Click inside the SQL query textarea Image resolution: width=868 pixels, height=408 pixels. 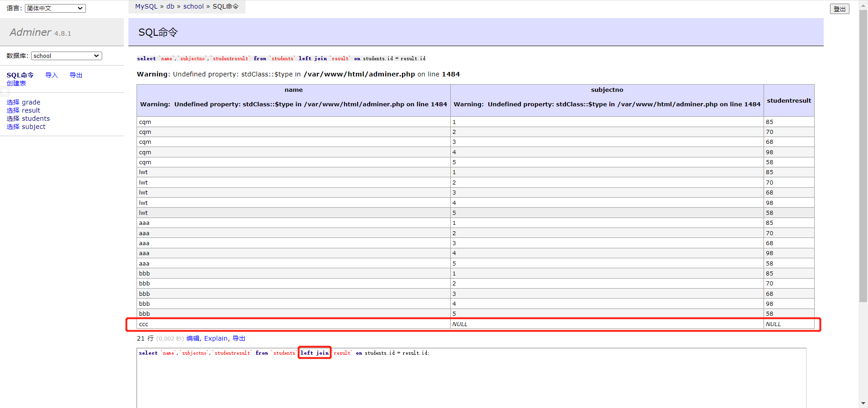(x=472, y=378)
